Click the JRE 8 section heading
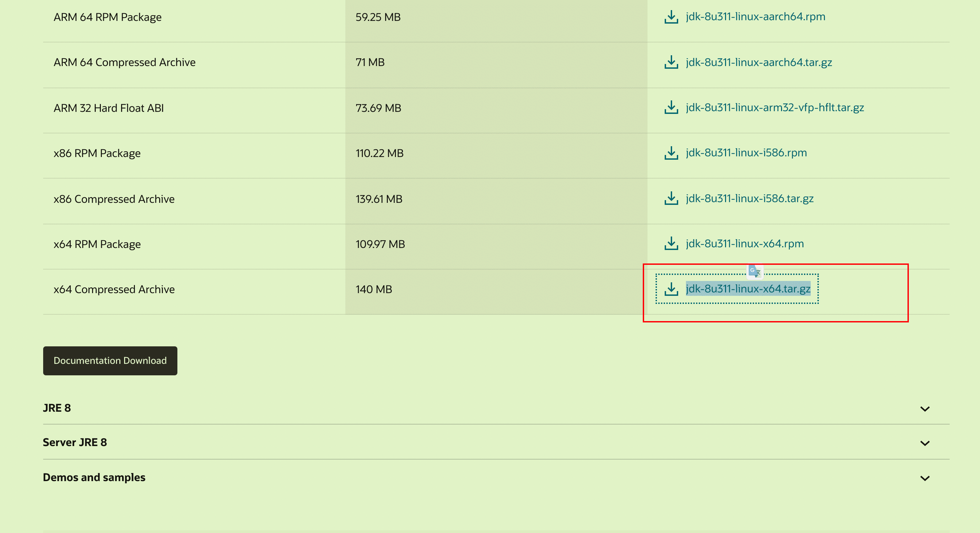This screenshot has height=533, width=980. coord(57,408)
